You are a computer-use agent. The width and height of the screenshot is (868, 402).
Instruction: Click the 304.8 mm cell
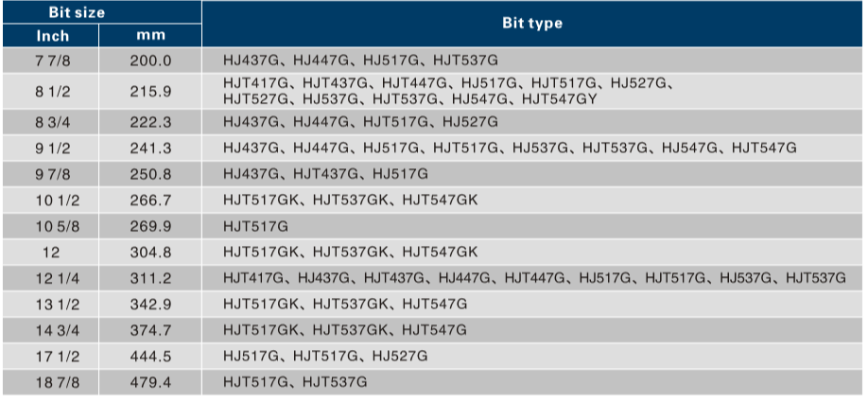coord(150,253)
